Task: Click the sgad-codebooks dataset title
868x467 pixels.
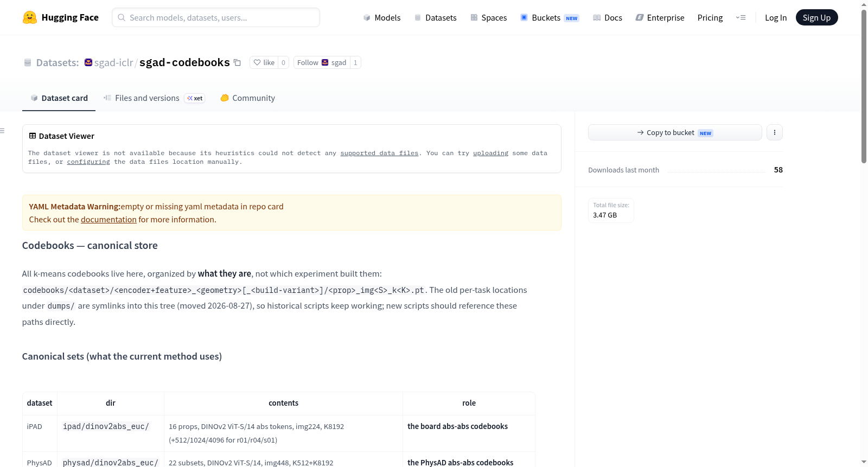Action: point(184,62)
